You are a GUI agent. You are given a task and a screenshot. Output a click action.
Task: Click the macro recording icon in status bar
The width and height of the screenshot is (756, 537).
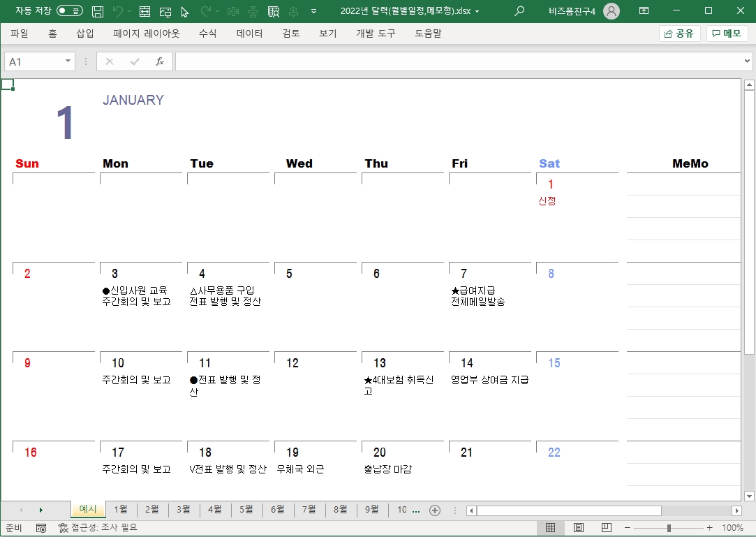click(41, 528)
